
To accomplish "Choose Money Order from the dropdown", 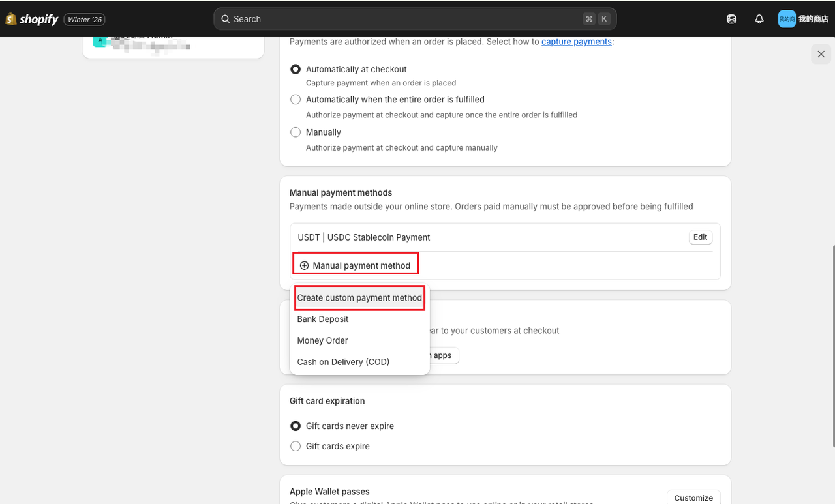I will coord(322,340).
